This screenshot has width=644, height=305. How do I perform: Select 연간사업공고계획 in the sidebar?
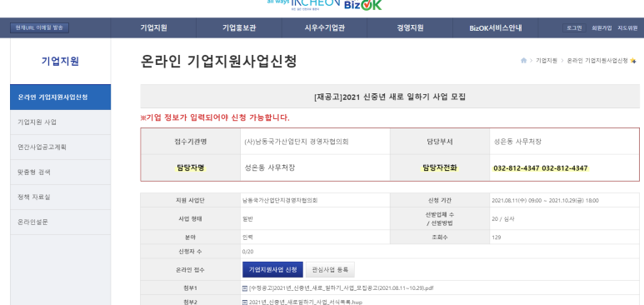tap(60, 147)
